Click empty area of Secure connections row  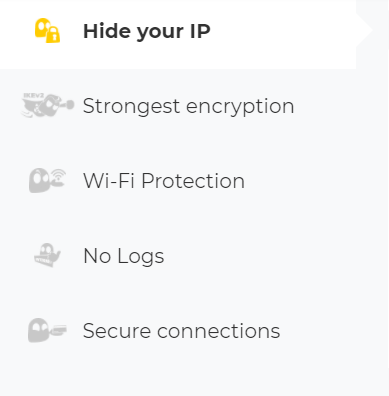point(333,331)
